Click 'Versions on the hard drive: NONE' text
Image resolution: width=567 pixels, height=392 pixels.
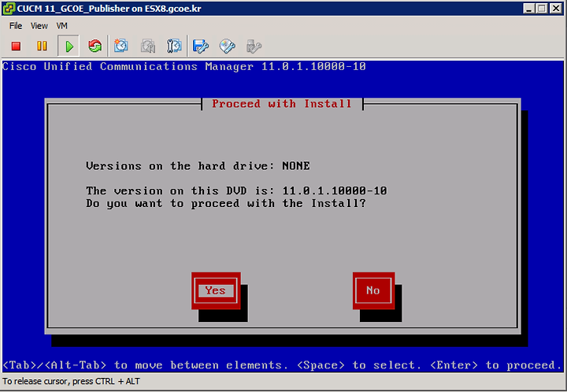pos(198,166)
